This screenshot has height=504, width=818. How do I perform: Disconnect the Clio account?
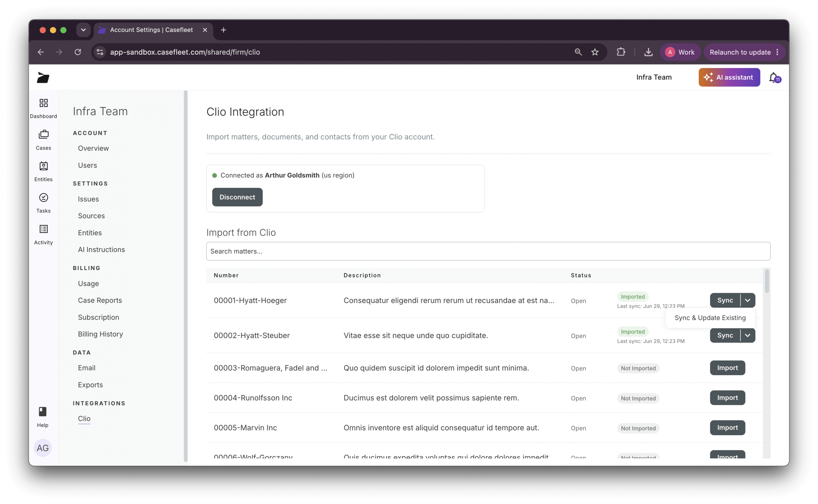237,197
